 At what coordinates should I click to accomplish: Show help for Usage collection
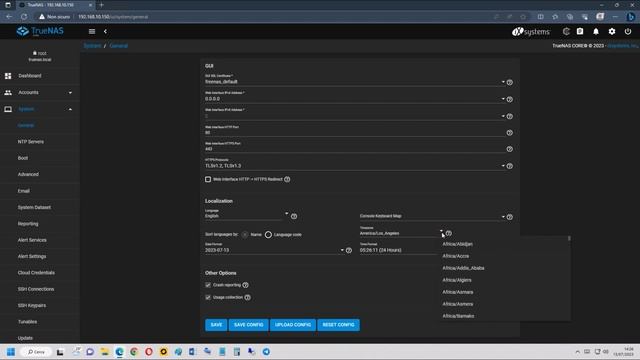(247, 297)
